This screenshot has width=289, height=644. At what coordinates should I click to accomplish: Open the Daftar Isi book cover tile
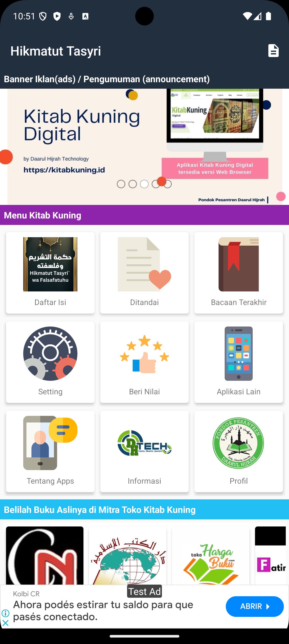coord(50,264)
